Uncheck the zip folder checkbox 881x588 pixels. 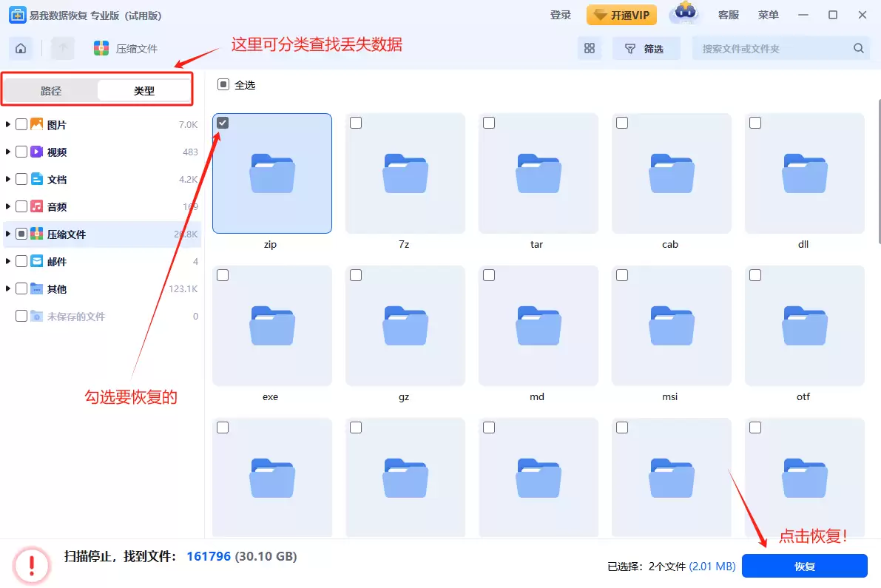coord(223,123)
